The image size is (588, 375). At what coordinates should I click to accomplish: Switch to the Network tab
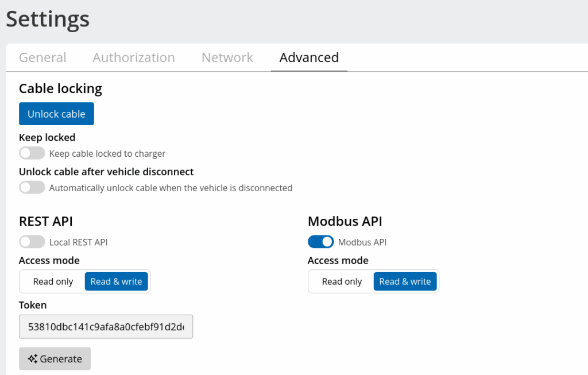tap(227, 57)
